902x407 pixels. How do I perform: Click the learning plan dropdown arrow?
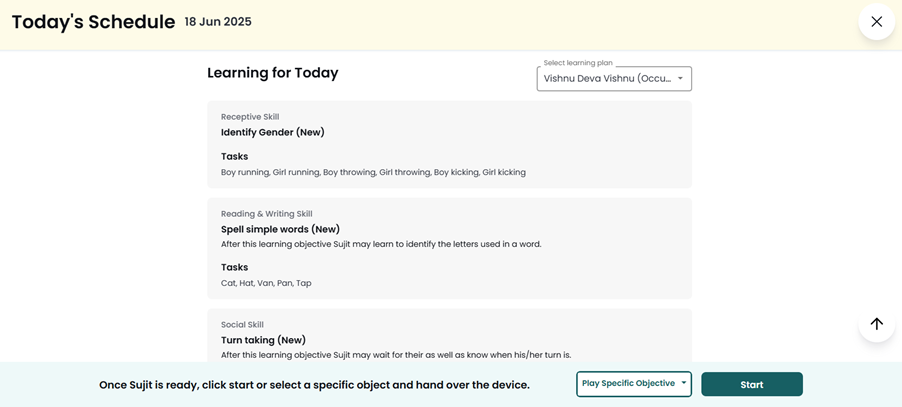(680, 79)
